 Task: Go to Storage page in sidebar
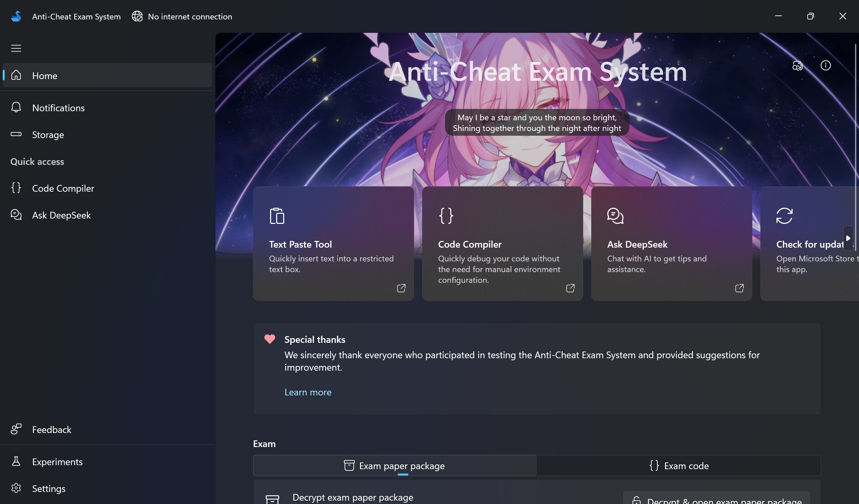tap(48, 135)
